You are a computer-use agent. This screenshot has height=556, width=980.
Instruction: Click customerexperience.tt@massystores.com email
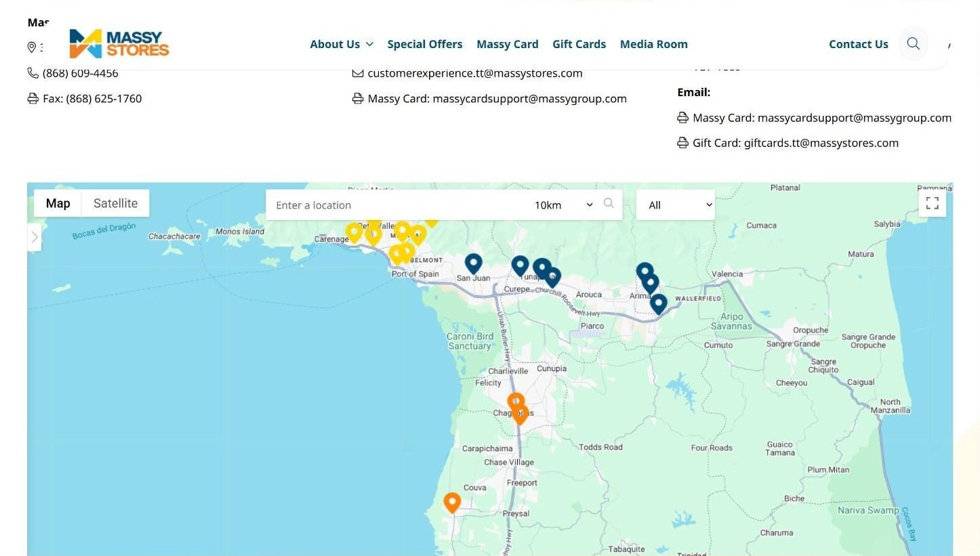point(475,73)
